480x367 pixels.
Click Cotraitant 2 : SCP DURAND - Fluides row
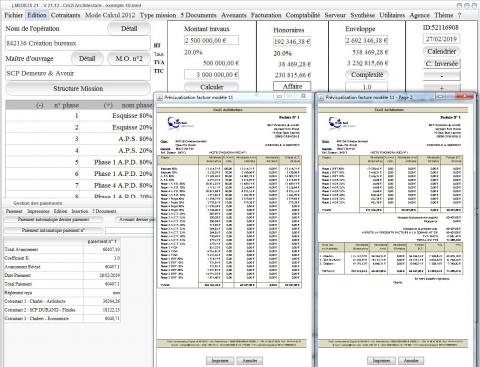click(62, 310)
